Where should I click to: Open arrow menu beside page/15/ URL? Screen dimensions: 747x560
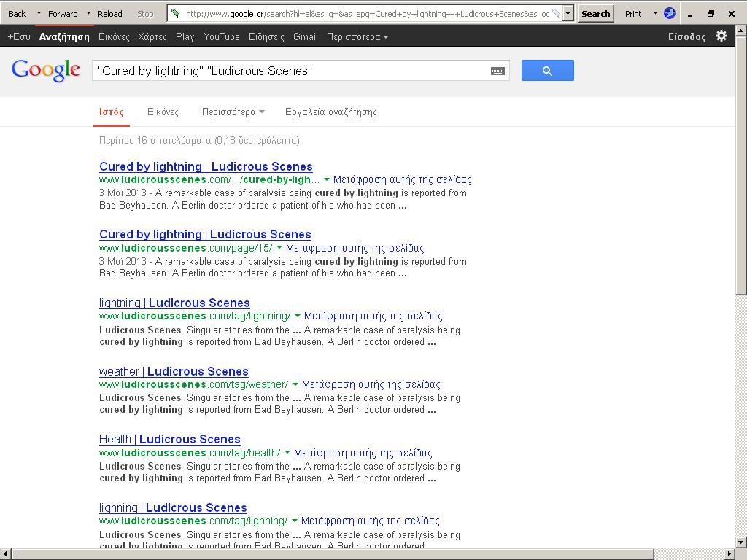pos(279,248)
